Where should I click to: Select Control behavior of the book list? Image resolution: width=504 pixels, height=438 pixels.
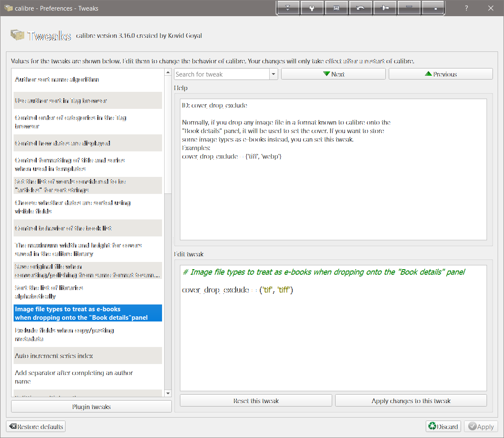(88, 228)
